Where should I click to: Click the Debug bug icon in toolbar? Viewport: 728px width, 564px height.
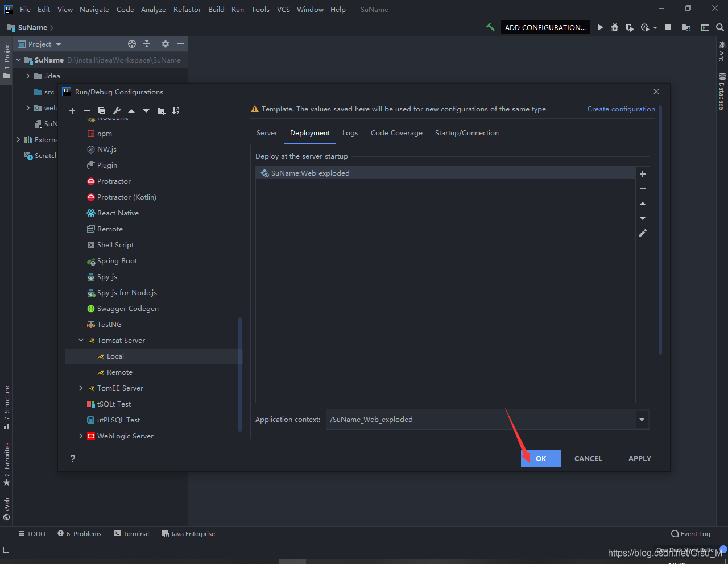click(x=615, y=27)
